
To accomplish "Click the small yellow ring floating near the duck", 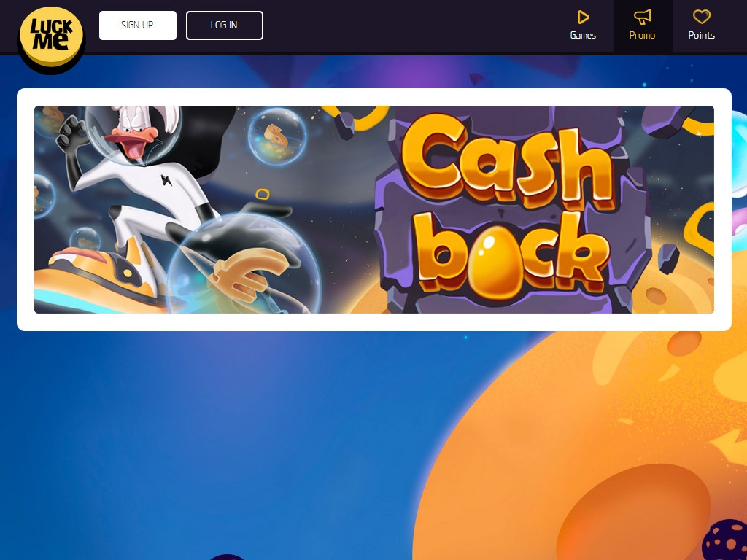I will click(263, 194).
